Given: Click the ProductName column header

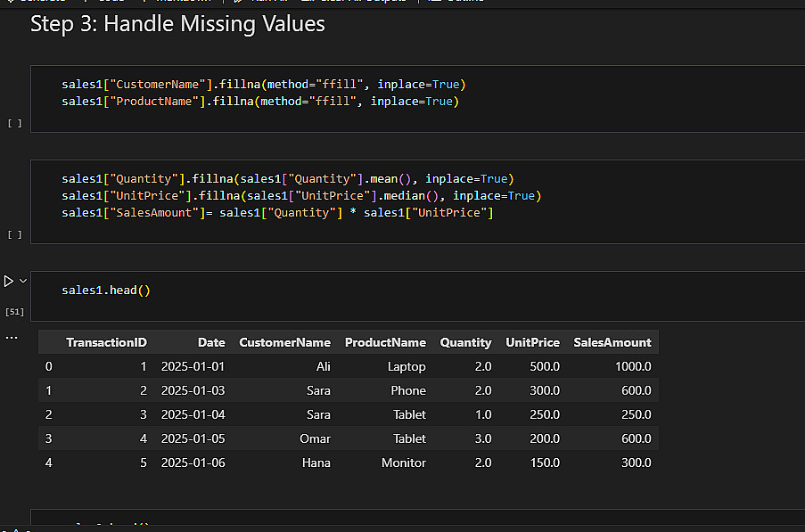Looking at the screenshot, I should 385,342.
